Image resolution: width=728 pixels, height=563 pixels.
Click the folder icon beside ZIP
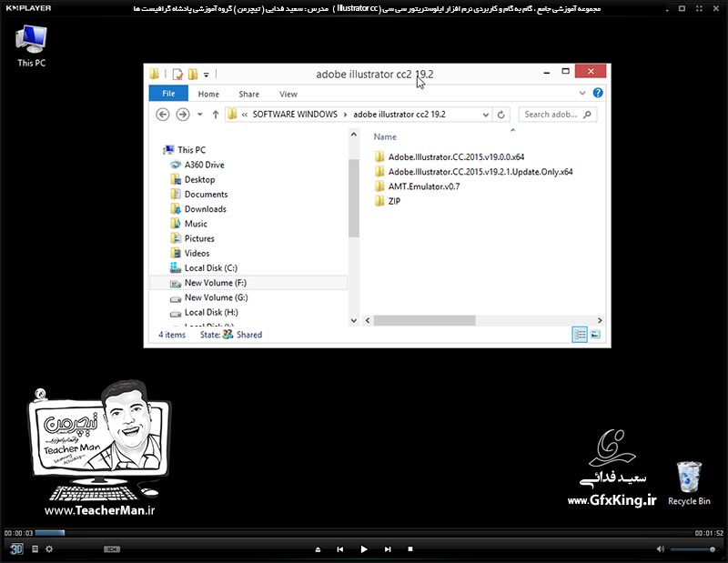(x=379, y=201)
